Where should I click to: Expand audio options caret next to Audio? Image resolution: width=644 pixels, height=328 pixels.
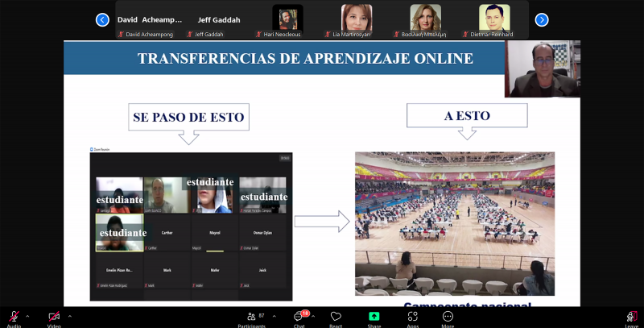click(x=28, y=315)
